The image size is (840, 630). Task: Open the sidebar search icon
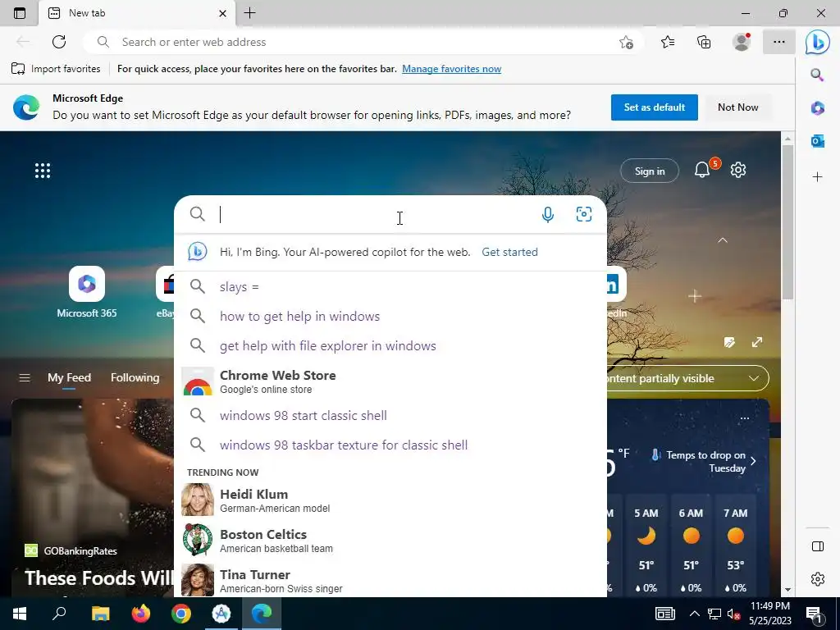(817, 75)
